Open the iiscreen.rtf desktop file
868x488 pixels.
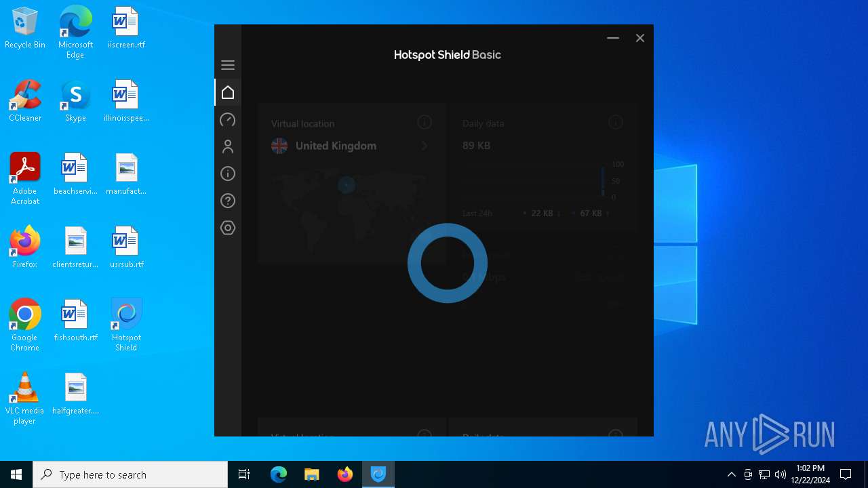tap(126, 28)
